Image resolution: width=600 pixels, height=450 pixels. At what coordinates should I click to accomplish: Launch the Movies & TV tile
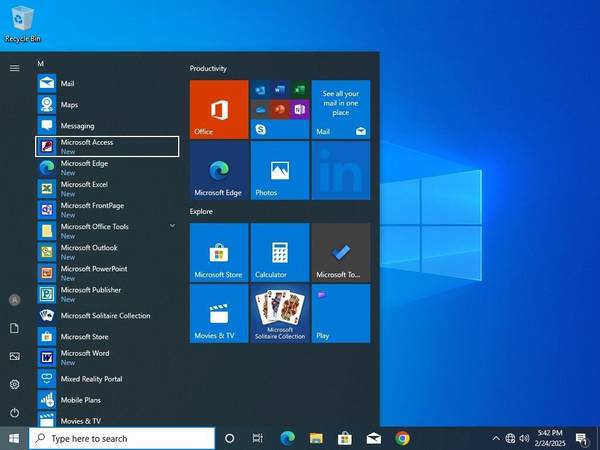coord(218,313)
